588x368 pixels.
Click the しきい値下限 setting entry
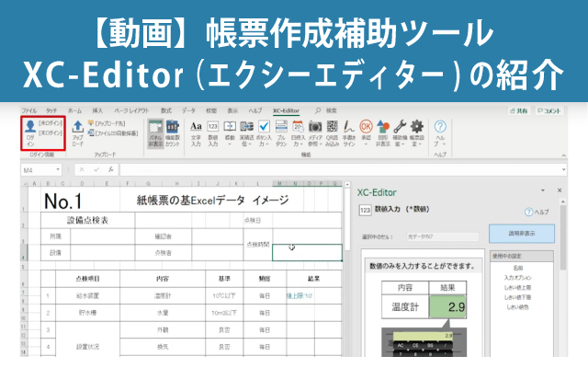pos(518,297)
